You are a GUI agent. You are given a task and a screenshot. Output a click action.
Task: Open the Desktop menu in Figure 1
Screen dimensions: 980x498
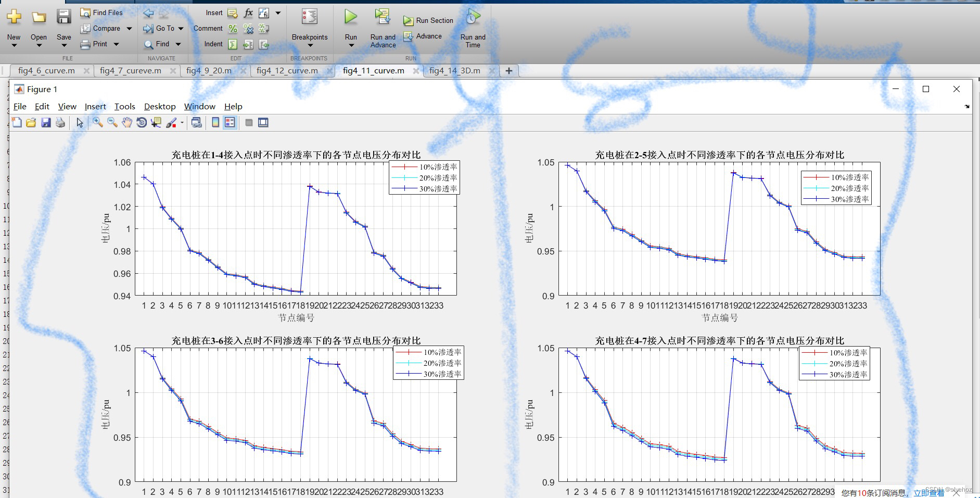[x=160, y=106]
